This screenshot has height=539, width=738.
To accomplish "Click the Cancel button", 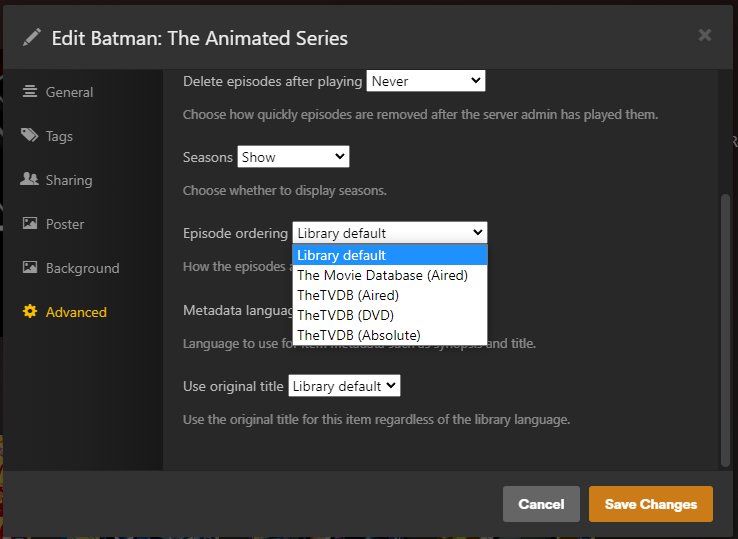I will 541,504.
